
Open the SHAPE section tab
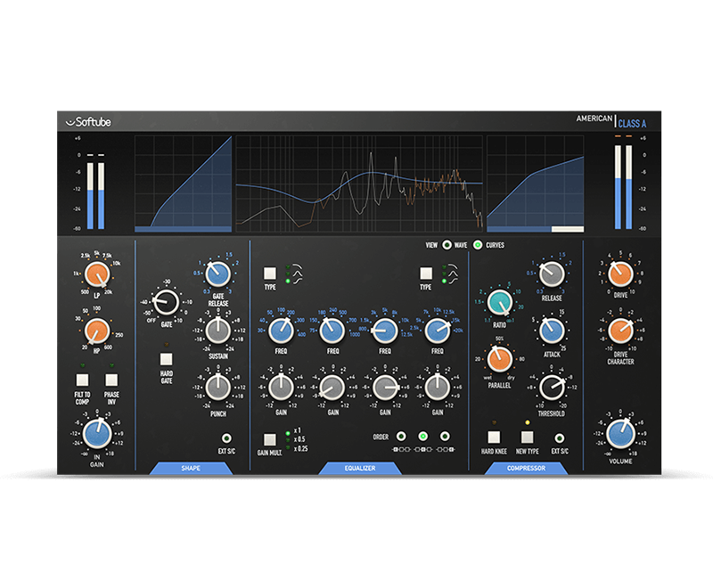point(191,468)
